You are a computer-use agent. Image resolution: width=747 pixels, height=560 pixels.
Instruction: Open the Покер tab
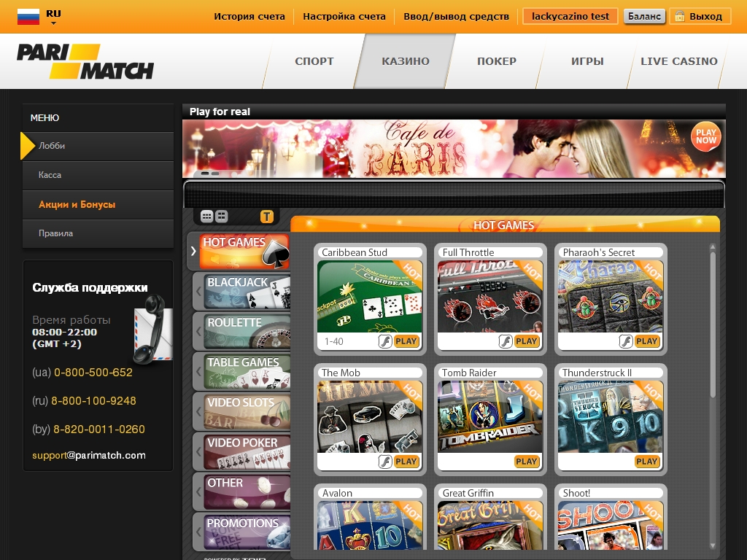(x=496, y=61)
